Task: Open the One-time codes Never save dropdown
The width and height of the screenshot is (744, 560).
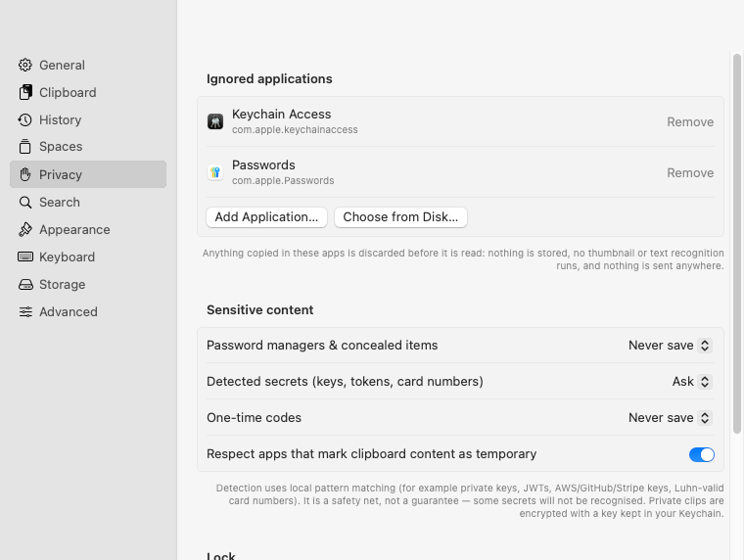Action: 670,418
